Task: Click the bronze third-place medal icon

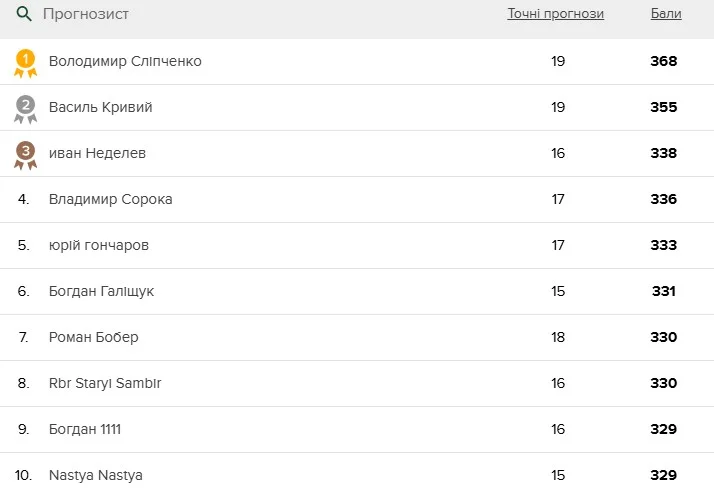Action: click(25, 154)
